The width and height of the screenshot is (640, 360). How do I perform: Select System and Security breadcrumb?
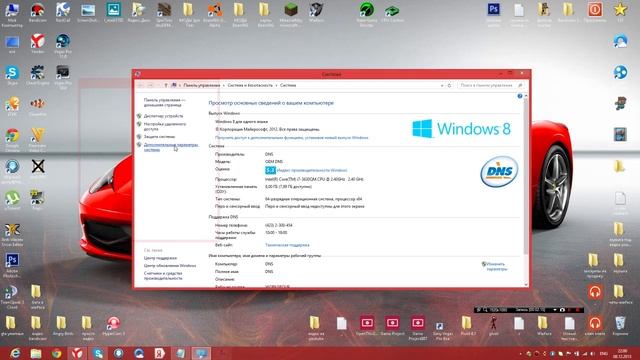pyautogui.click(x=250, y=85)
